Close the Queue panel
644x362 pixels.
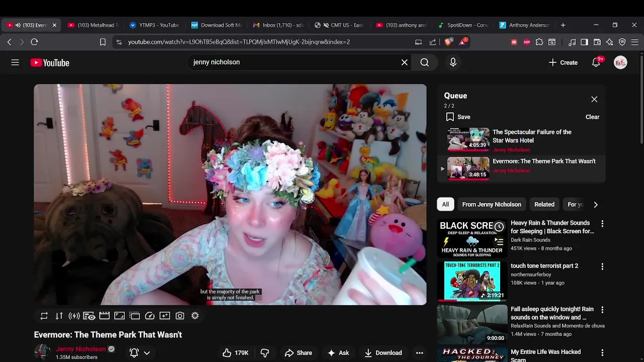594,99
